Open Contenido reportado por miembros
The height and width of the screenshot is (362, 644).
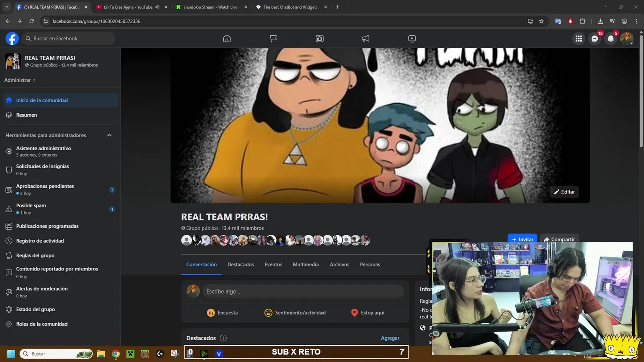pos(60,273)
